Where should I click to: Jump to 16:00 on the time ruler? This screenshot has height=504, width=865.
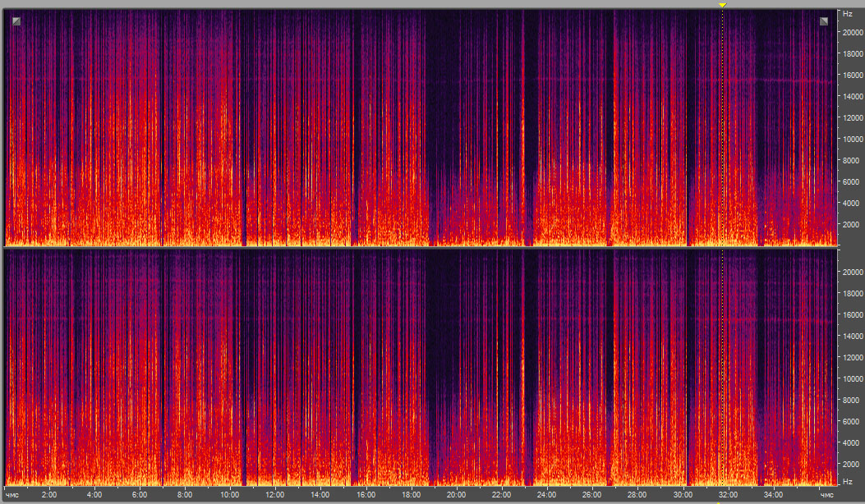pyautogui.click(x=365, y=495)
